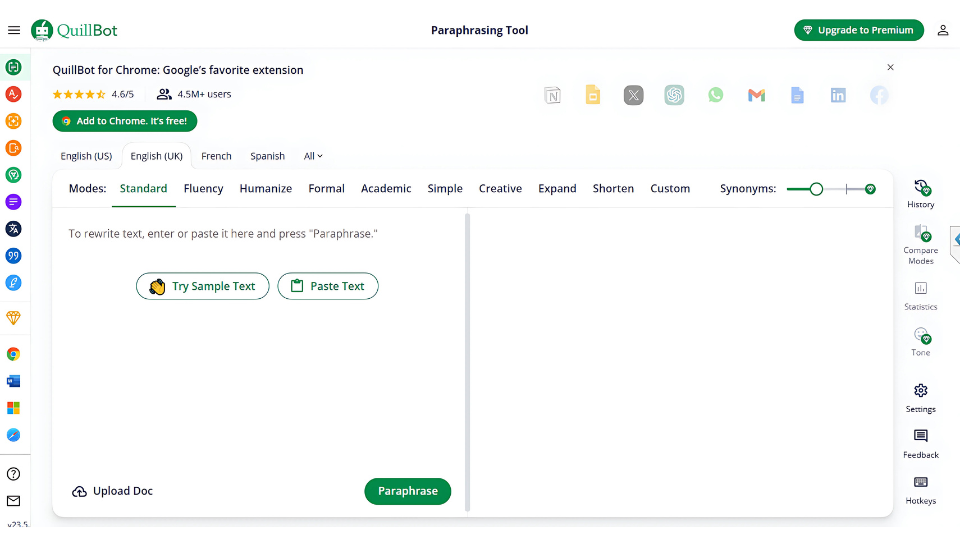Open QuillBot for Chrome sidebar icon

coord(13,354)
